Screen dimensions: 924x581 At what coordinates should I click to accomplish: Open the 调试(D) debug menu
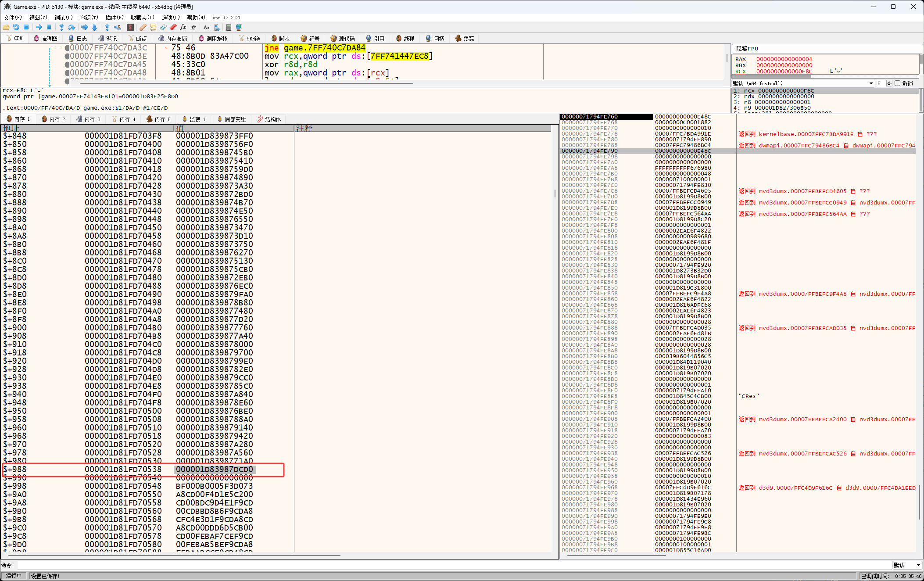63,18
